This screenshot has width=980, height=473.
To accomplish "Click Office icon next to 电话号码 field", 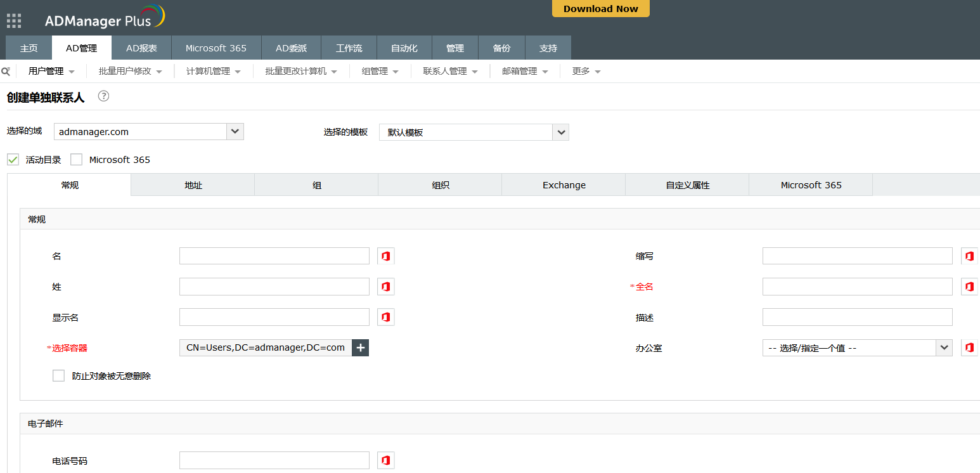I will pos(385,460).
